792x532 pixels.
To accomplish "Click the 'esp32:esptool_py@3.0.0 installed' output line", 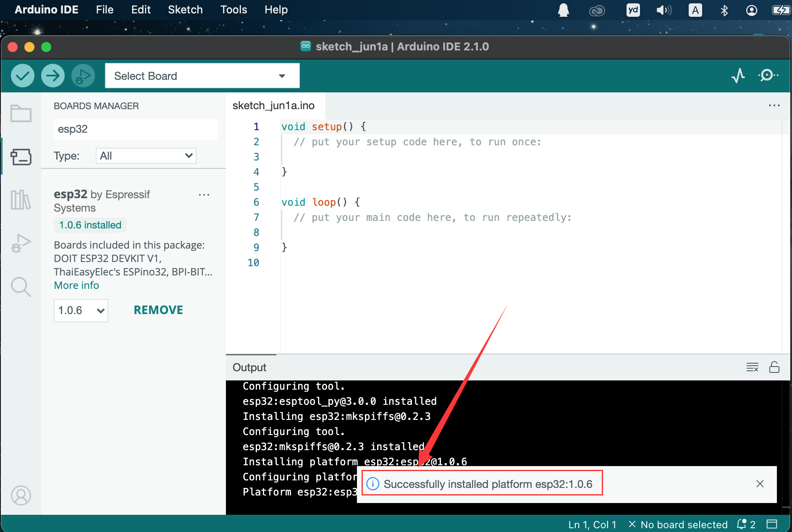I will coord(340,401).
